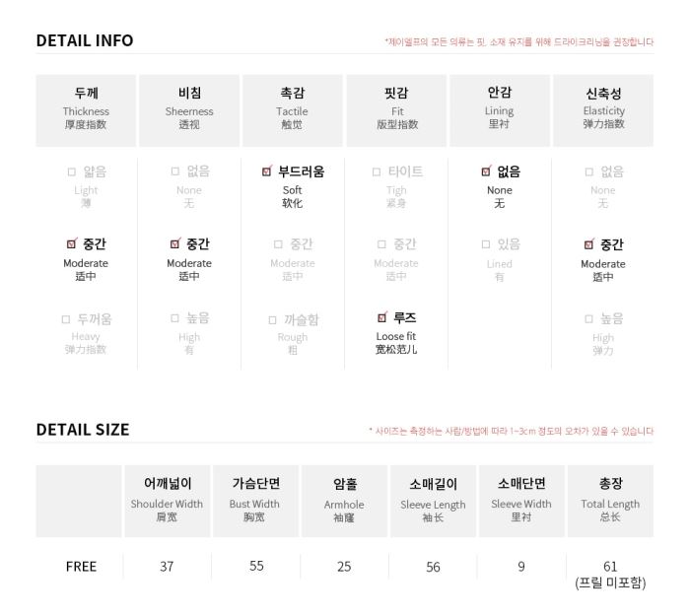Toggle the checked Moderate elasticity checkbox
Viewport: 690px width, 616px height.
pos(588,244)
